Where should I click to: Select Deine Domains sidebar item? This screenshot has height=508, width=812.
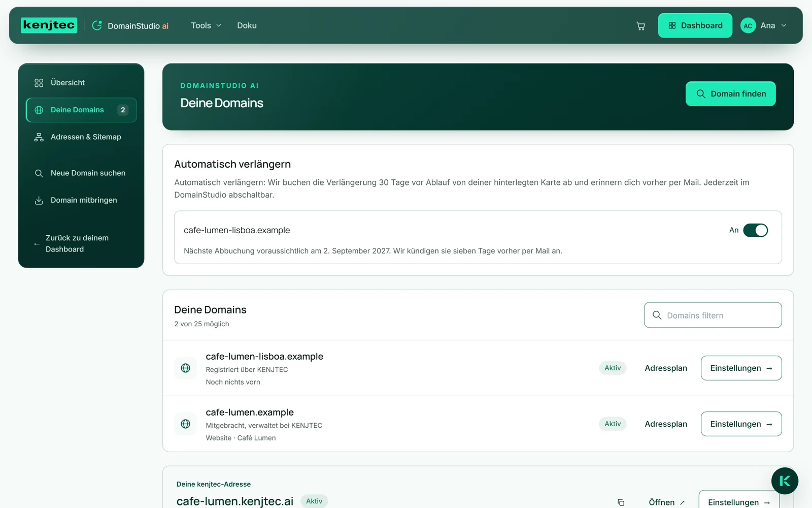tap(81, 110)
